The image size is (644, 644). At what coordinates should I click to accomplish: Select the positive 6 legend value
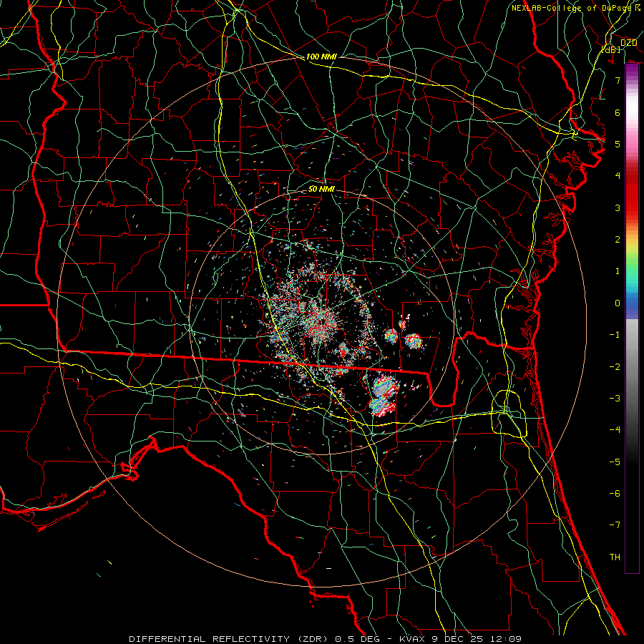click(x=618, y=112)
